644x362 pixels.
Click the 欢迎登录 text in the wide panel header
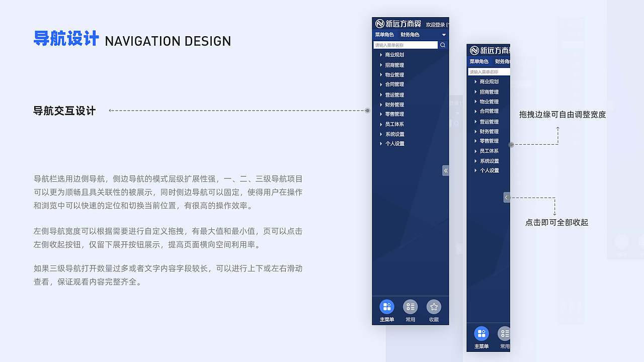(x=436, y=25)
